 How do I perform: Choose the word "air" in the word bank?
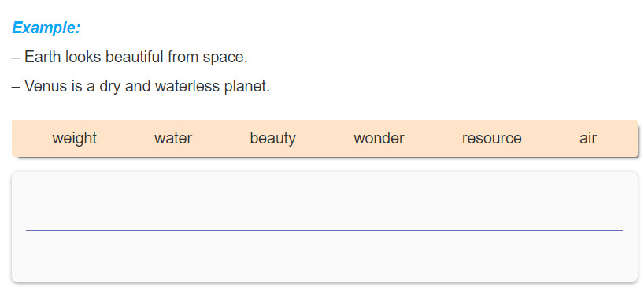[588, 138]
